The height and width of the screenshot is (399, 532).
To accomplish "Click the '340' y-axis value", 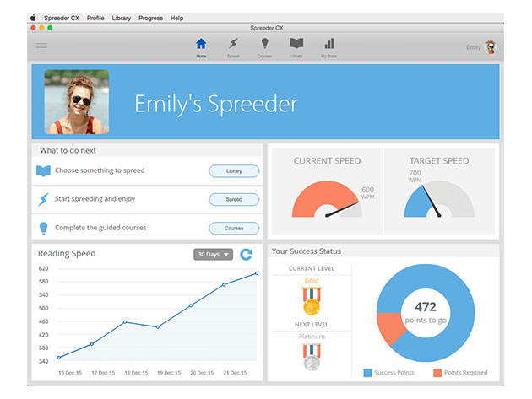I will tap(43, 361).
